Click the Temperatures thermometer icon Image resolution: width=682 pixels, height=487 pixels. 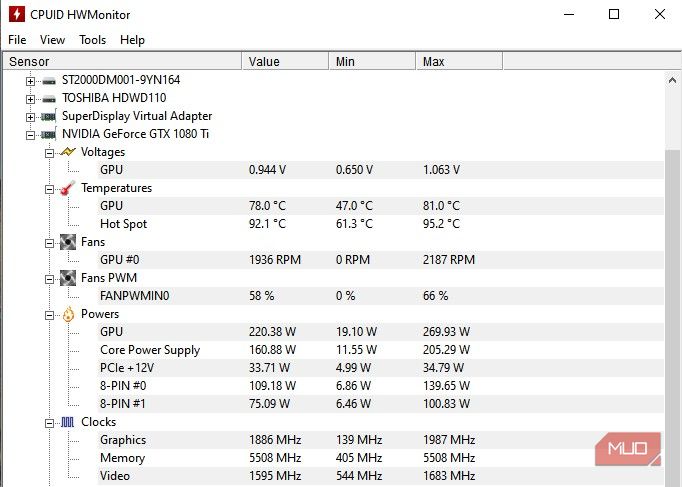[68, 188]
